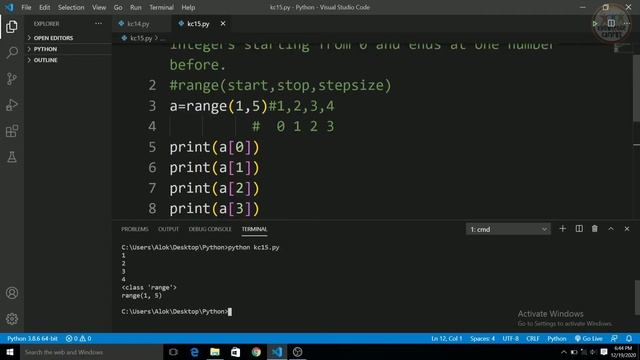
Task: Open the Run menu
Action: click(136, 7)
